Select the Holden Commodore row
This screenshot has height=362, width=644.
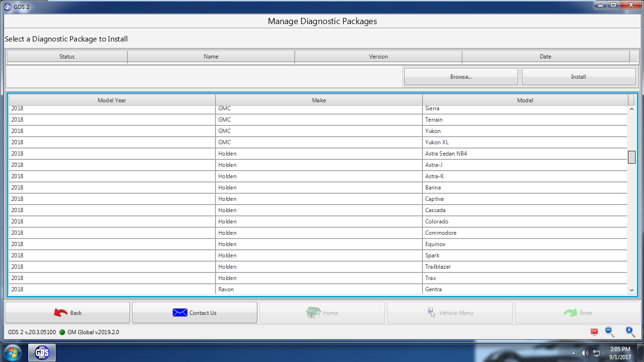[318, 233]
